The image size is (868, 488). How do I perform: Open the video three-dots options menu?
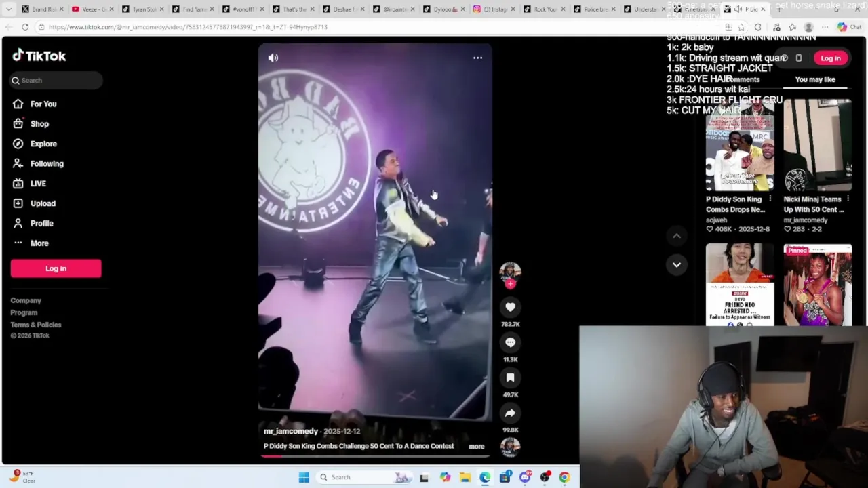[x=477, y=58]
